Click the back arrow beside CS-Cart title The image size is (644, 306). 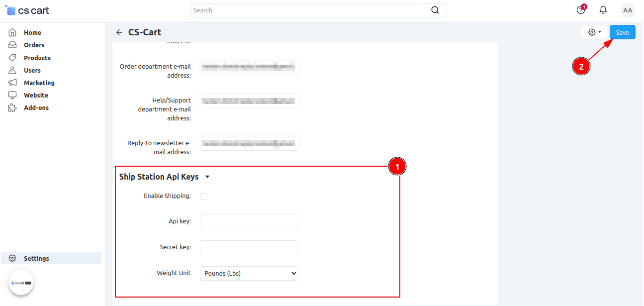(119, 32)
